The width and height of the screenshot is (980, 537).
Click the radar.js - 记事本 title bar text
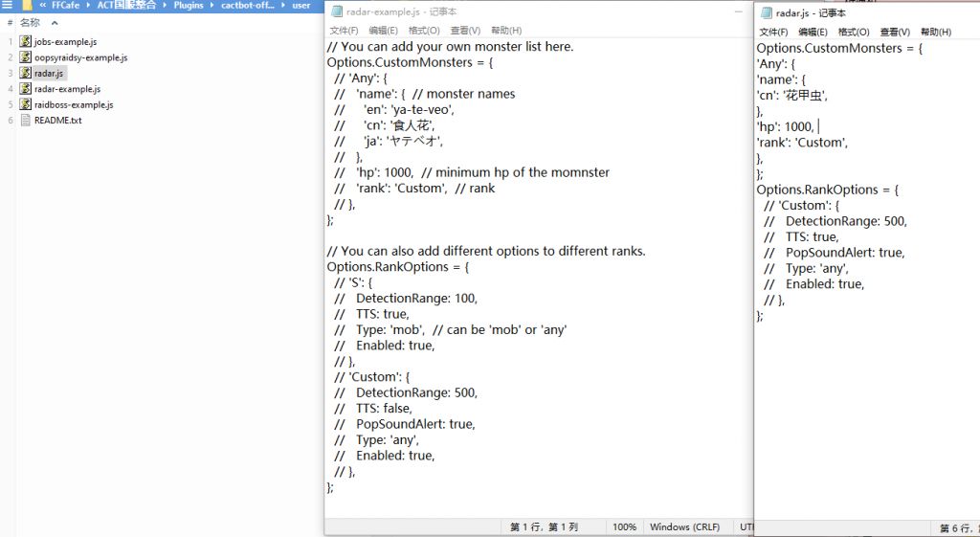(x=811, y=13)
